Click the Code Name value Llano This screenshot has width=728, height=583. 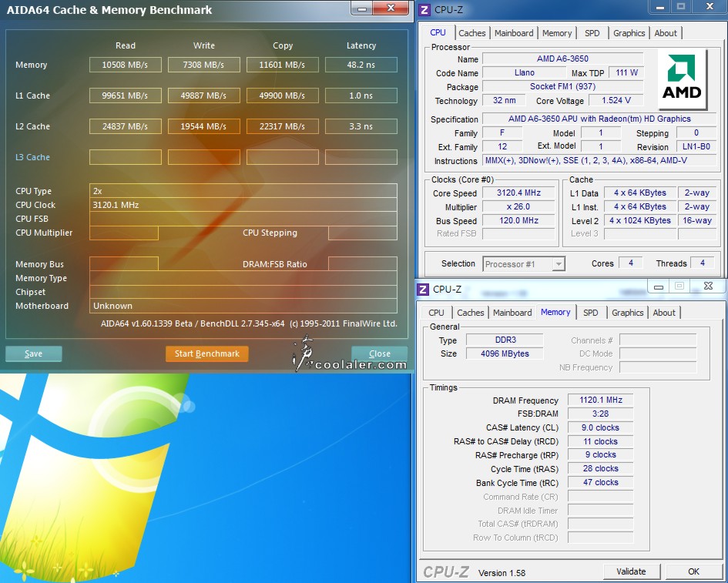tap(525, 72)
